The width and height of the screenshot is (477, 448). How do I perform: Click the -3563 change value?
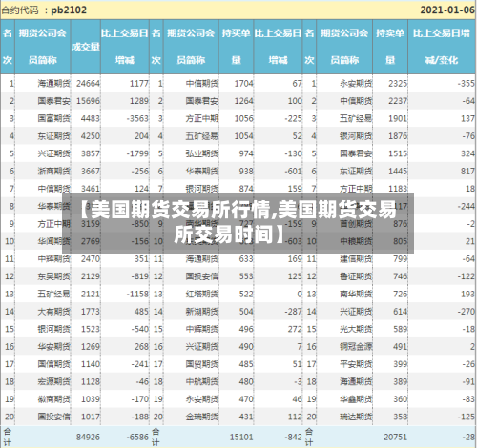[x=137, y=118]
